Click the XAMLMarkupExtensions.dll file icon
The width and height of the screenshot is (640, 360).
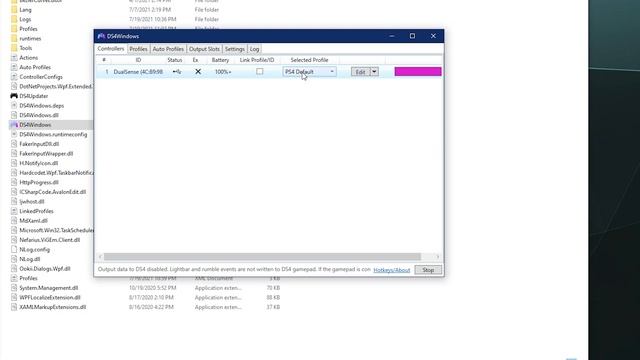[14, 307]
